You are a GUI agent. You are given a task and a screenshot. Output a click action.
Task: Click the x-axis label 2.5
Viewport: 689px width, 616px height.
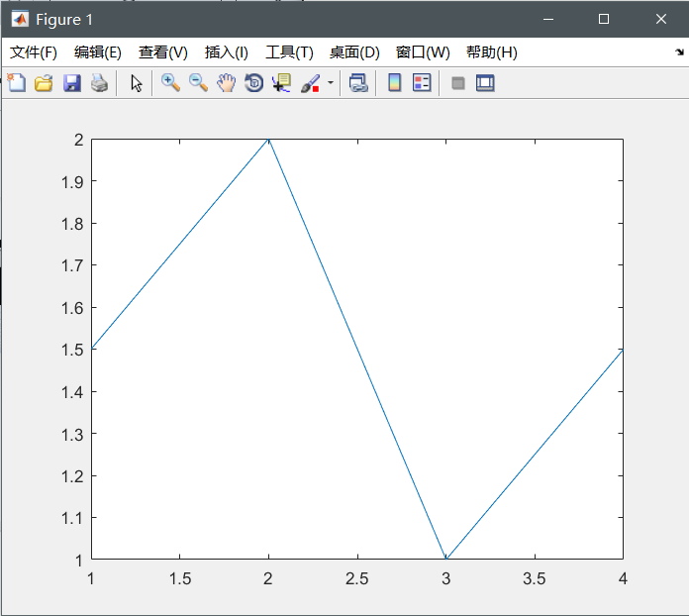[x=356, y=578]
